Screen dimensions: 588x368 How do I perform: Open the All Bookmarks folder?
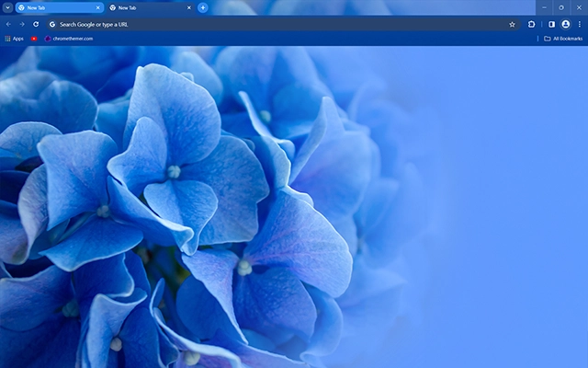(x=563, y=39)
